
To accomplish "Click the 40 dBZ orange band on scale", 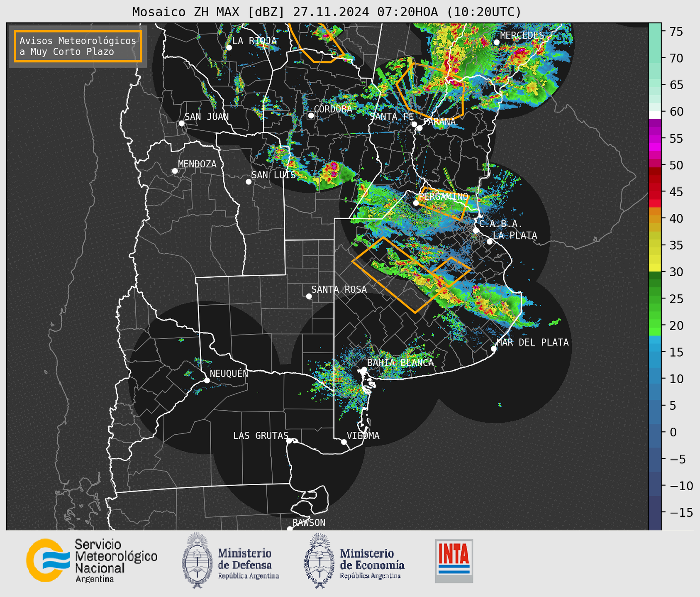I will coord(655,218).
